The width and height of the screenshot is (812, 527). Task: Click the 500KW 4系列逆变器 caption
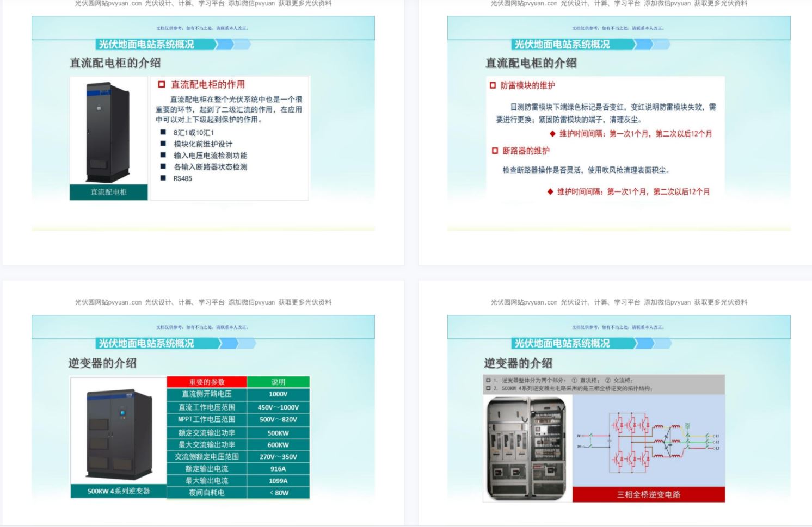[119, 491]
